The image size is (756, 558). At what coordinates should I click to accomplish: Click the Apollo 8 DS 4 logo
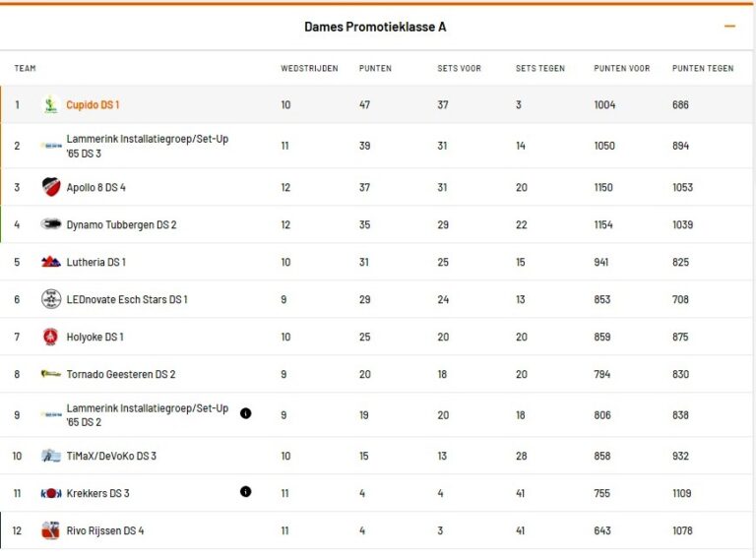(x=51, y=187)
